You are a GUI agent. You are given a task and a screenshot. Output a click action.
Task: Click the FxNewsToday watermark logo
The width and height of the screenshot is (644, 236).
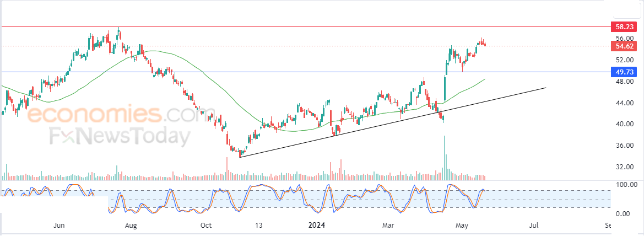(x=120, y=137)
